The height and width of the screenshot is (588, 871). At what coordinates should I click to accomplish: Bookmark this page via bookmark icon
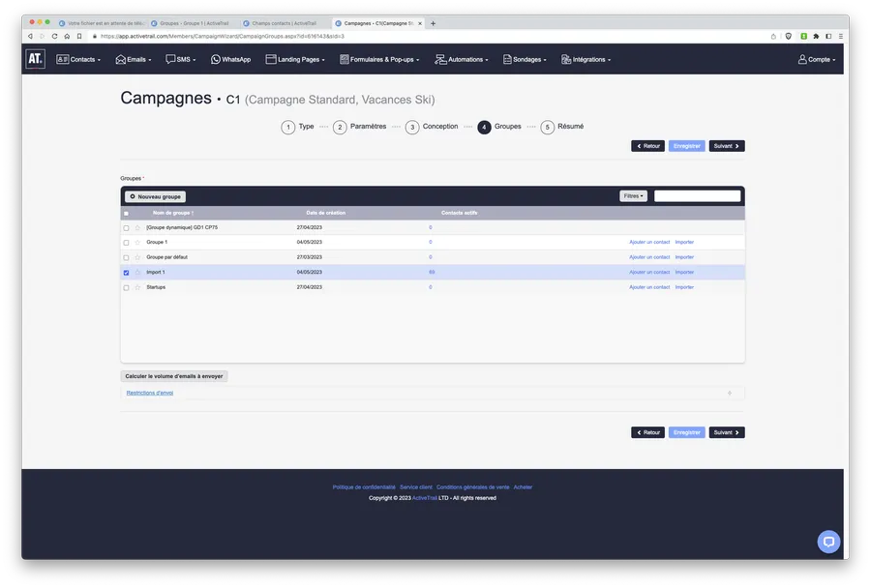point(79,36)
